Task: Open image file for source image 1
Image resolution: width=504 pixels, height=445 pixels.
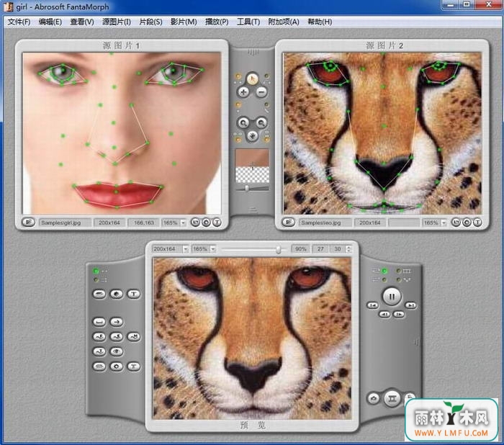Action: (x=28, y=223)
